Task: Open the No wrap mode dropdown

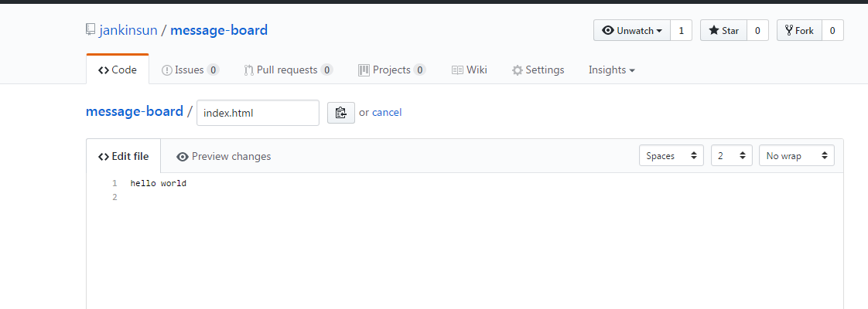Action: pyautogui.click(x=796, y=156)
